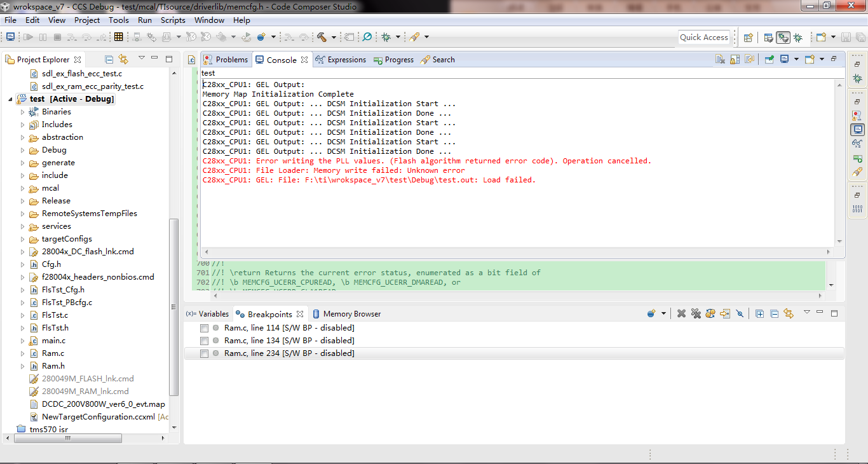The image size is (868, 464).
Task: Click the Quick Access search field
Action: pyautogui.click(x=704, y=38)
